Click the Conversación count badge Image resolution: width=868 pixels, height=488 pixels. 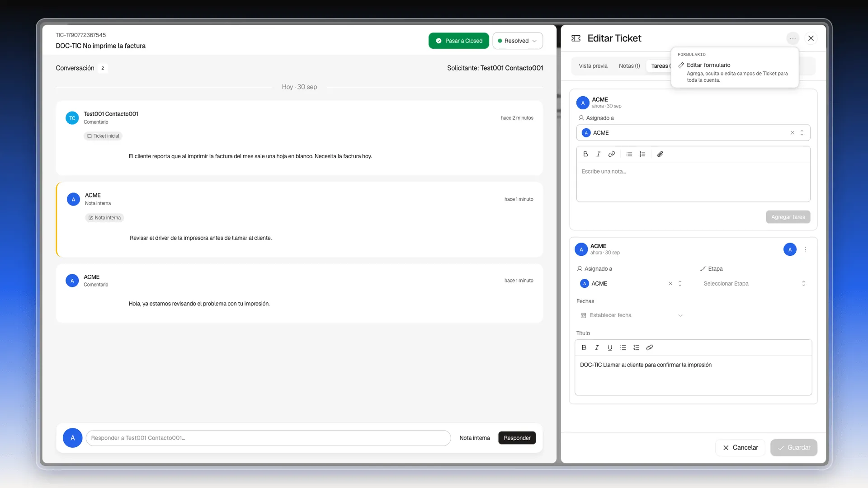tap(103, 68)
